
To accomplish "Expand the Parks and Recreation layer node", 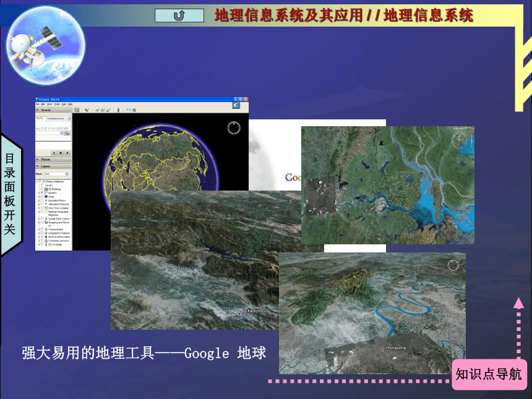I will tap(39, 237).
